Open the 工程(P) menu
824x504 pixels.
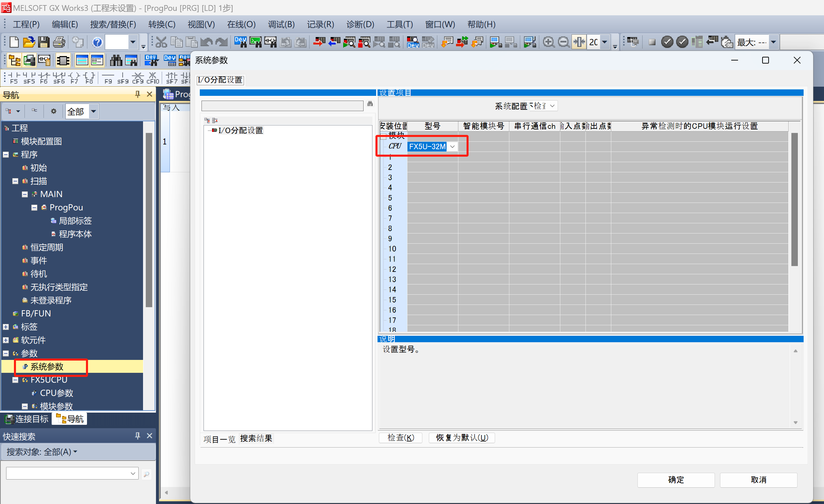(x=27, y=24)
